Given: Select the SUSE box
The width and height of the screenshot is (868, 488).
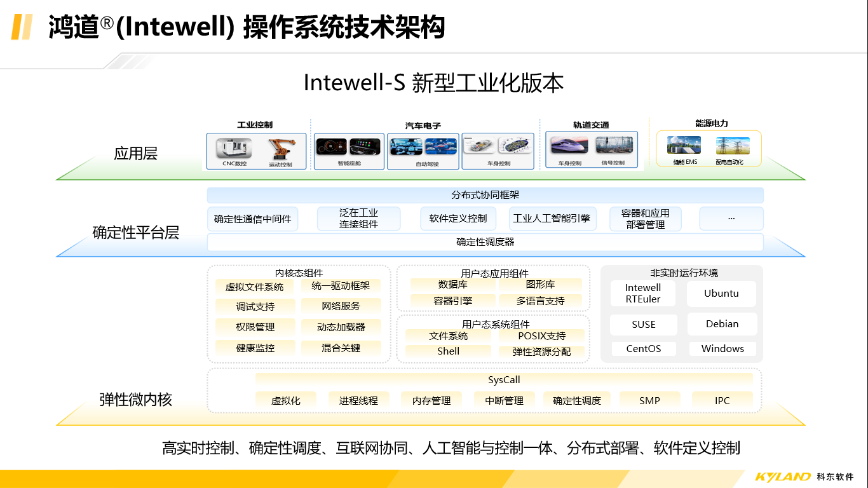Looking at the screenshot, I should (643, 324).
